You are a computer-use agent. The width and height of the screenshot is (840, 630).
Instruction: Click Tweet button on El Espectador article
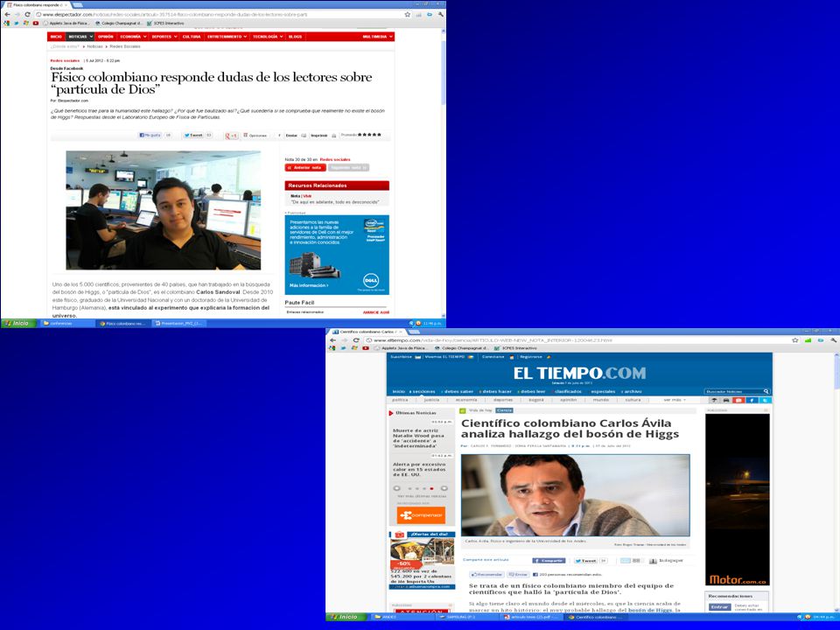click(x=193, y=136)
